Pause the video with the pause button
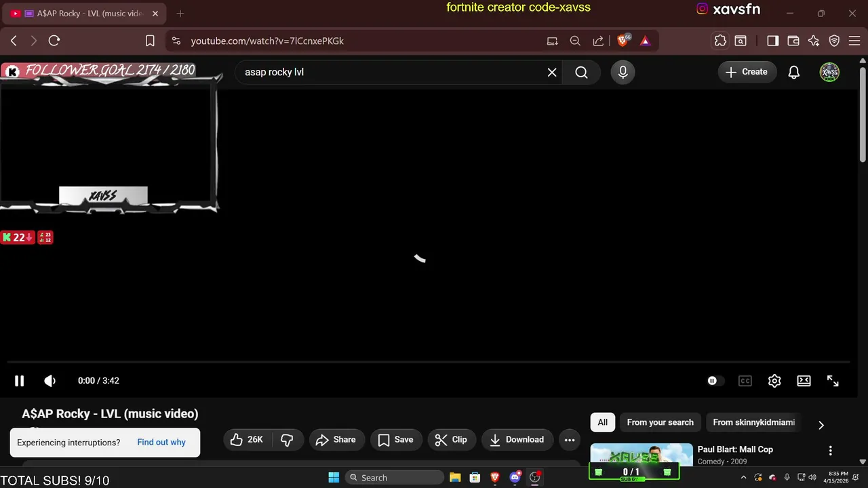Screen dimensions: 868x488 pyautogui.click(x=19, y=381)
